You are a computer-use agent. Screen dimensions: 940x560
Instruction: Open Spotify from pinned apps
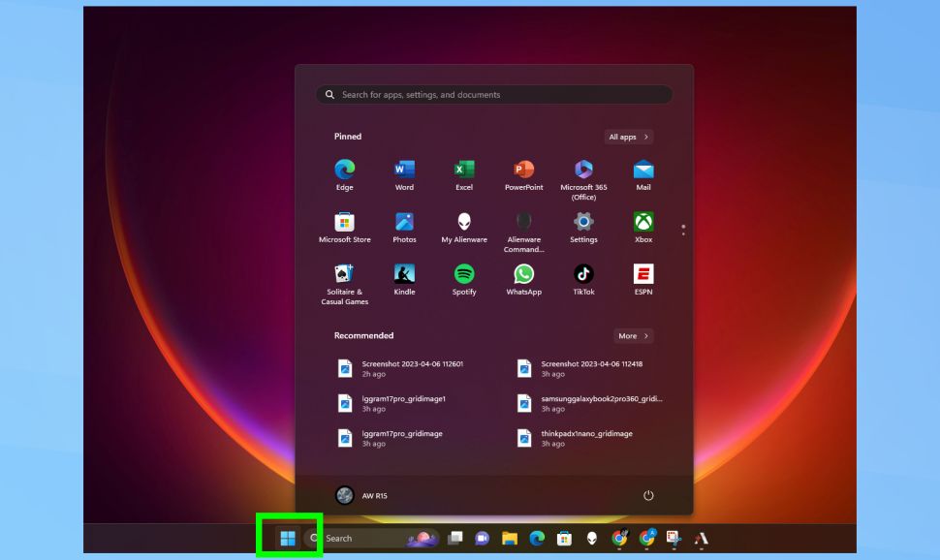[x=464, y=280]
